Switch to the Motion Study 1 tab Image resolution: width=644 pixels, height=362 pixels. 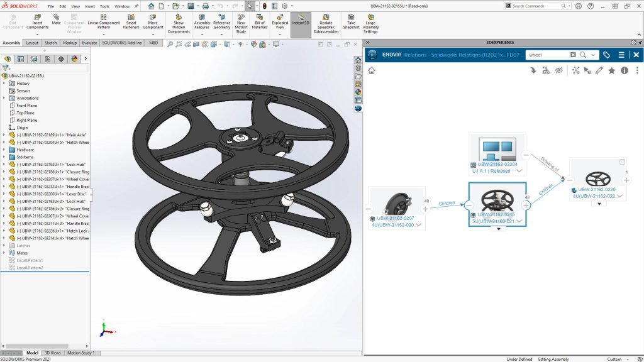(80, 353)
